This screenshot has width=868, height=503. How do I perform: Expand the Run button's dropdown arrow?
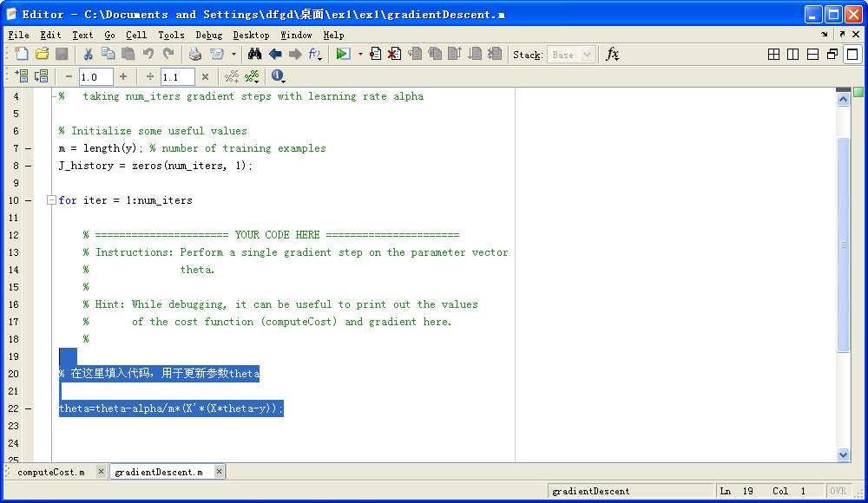(360, 55)
